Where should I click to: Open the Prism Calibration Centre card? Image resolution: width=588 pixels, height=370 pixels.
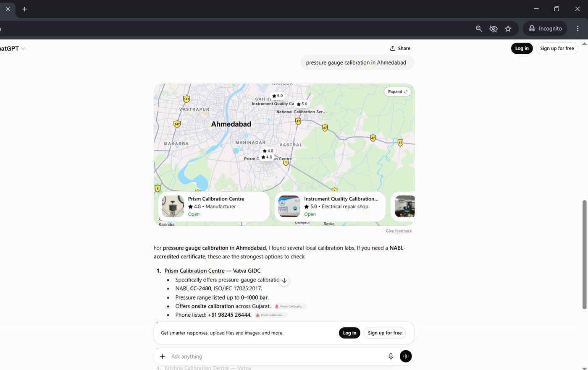(214, 206)
